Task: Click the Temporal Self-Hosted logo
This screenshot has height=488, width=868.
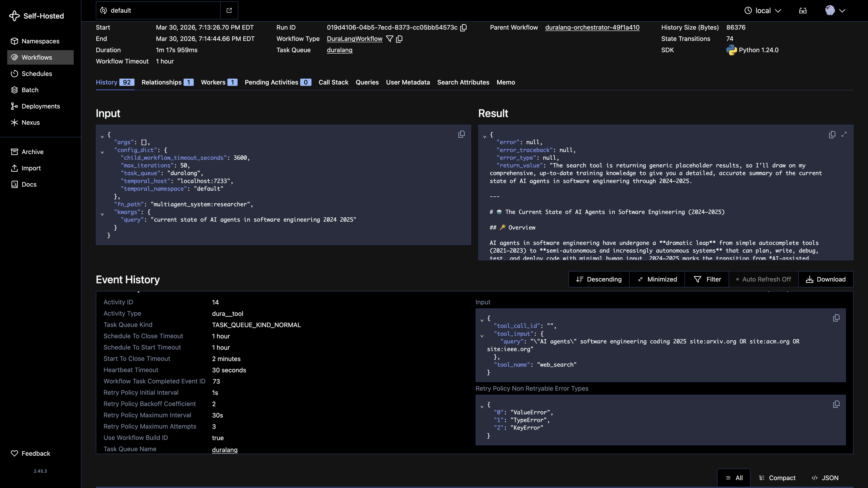Action: (x=36, y=16)
